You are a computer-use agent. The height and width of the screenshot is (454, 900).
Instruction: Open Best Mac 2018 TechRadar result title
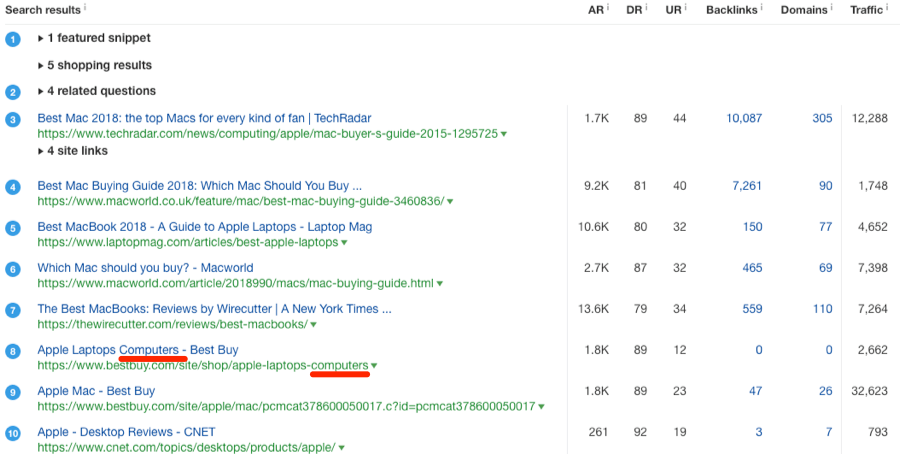coord(204,118)
